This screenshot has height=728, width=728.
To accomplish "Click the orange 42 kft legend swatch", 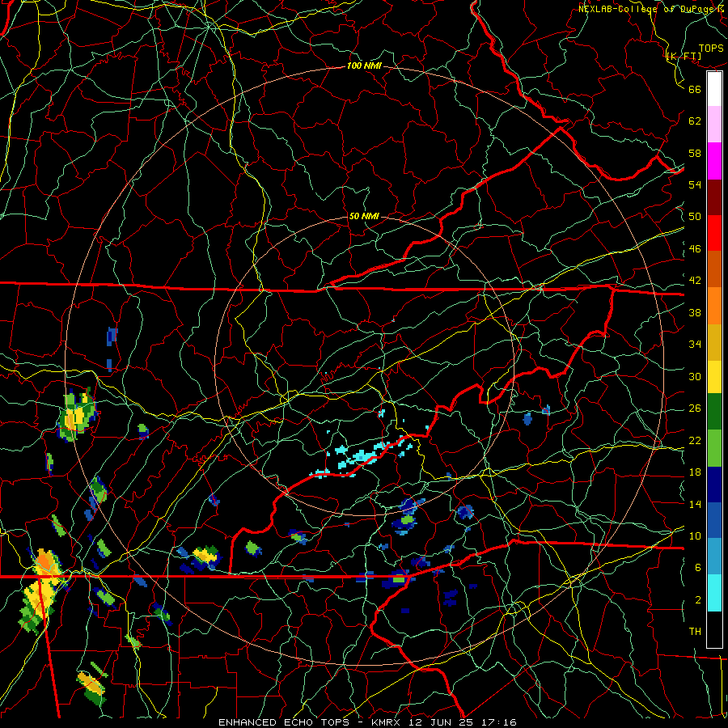I will pyautogui.click(x=714, y=306).
